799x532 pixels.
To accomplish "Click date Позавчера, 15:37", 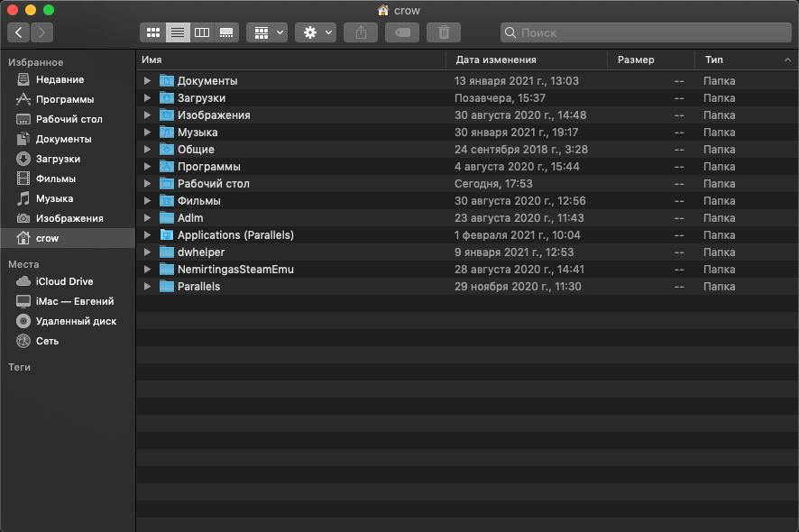I will pos(500,98).
